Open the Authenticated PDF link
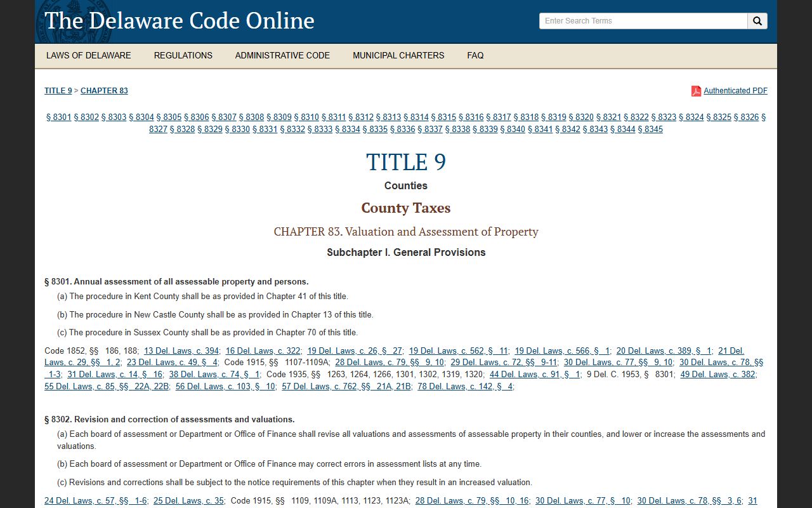This screenshot has height=508, width=812. [735, 91]
